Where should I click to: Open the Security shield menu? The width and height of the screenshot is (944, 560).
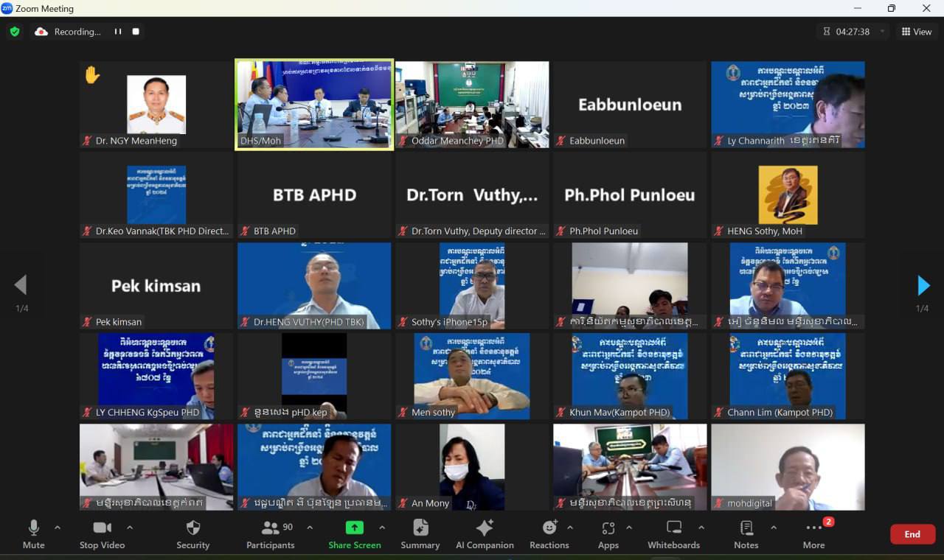coord(192,534)
